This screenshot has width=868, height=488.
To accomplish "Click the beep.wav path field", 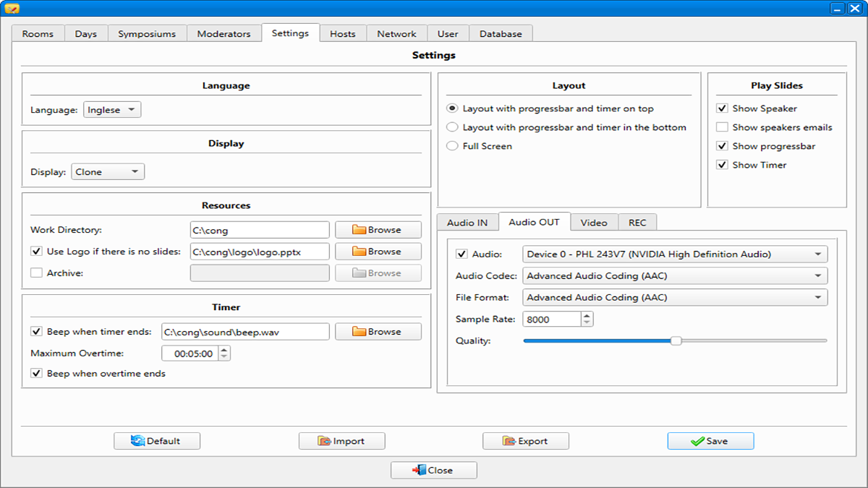I will point(245,332).
